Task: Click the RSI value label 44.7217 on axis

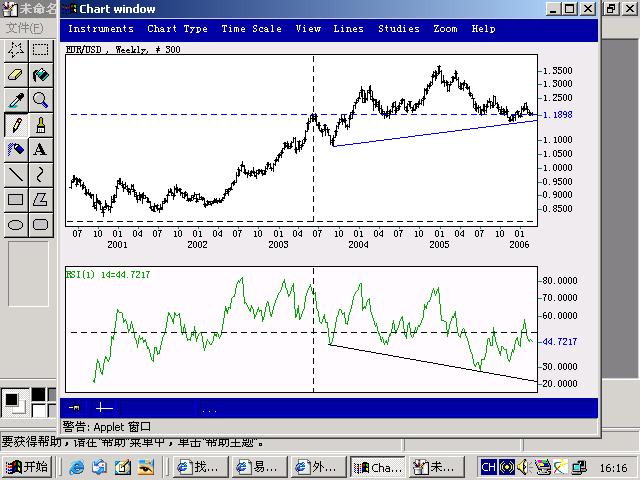Action: point(560,342)
